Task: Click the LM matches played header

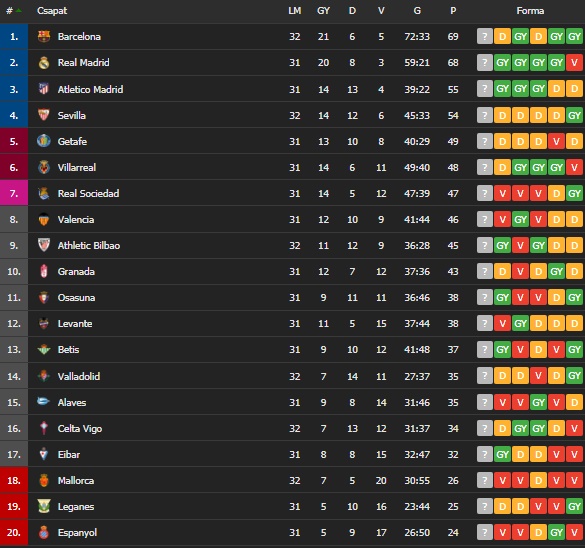Action: pos(295,11)
